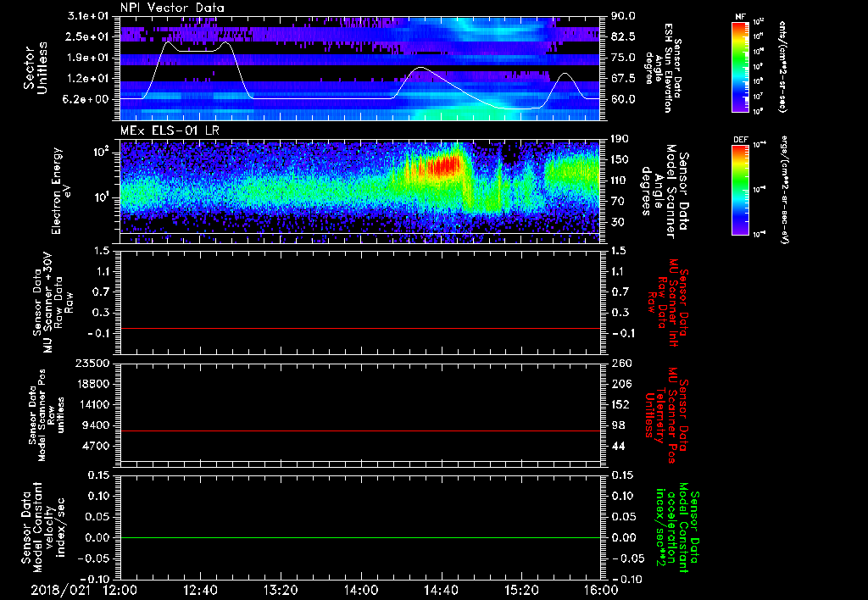Screen dimensions: 868x600
Task: Click the 14:40 time axis label
Action: click(x=441, y=590)
